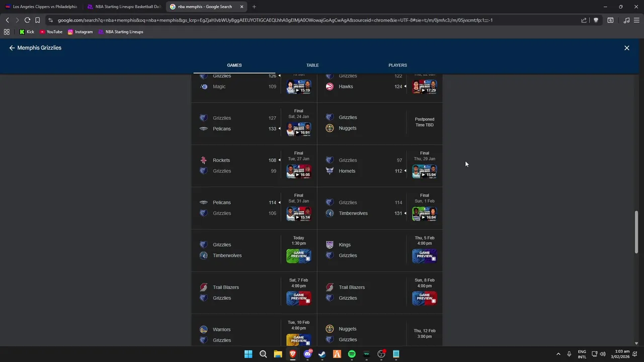Screen dimensions: 644x362
Task: Open the Brave shields icon in address bar
Action: click(596, 20)
